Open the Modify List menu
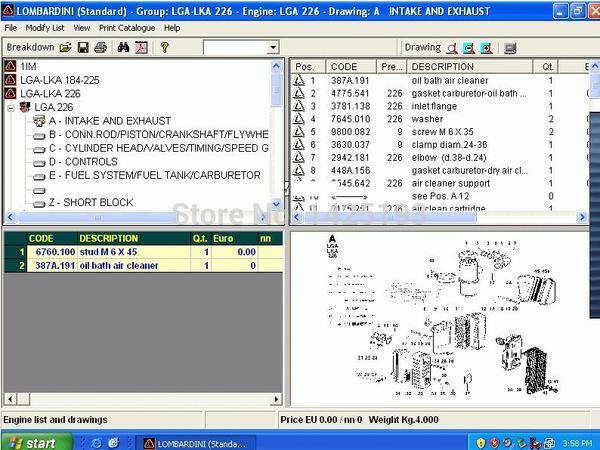600x450 pixels. pos(45,28)
